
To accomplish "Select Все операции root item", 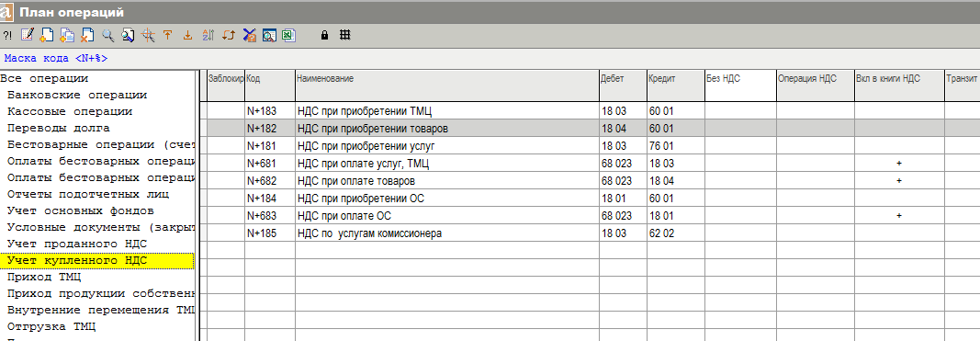I will click(44, 79).
